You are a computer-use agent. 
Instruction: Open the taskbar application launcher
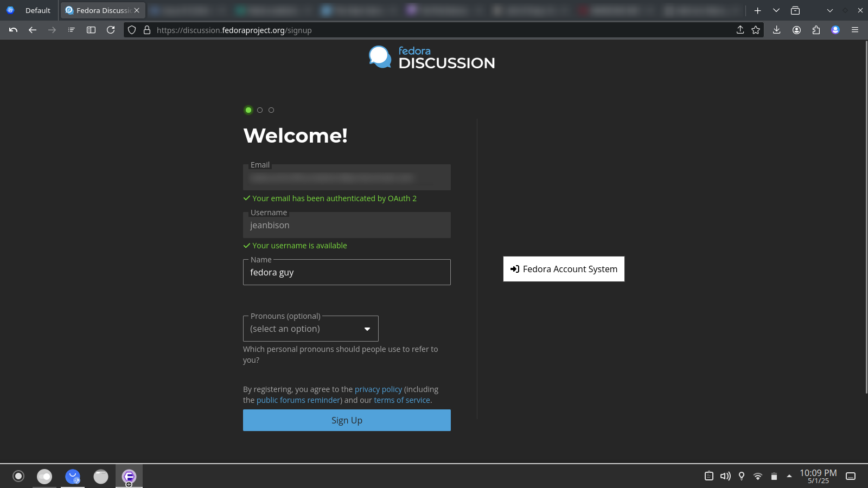coord(18,476)
